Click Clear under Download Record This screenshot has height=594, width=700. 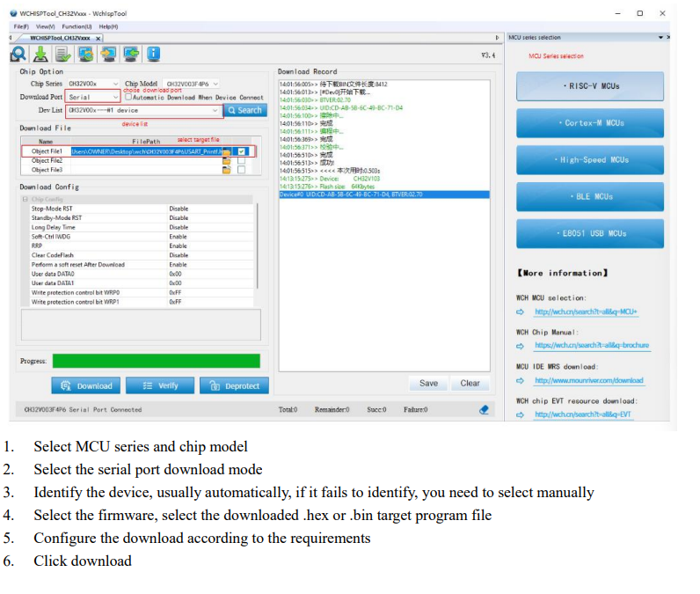(x=470, y=383)
